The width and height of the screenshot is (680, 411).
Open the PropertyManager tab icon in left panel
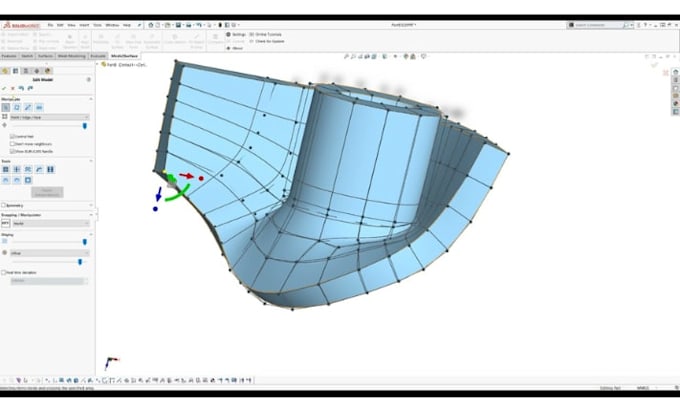click(x=16, y=71)
